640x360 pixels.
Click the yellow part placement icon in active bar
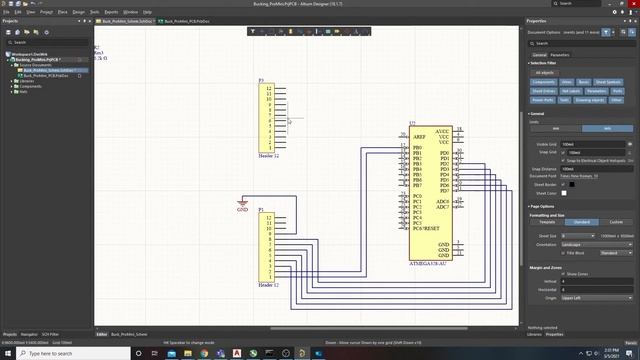coord(291,31)
